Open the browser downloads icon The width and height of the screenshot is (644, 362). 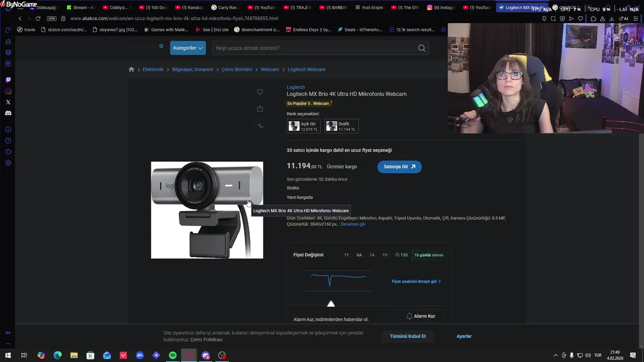tap(611, 19)
